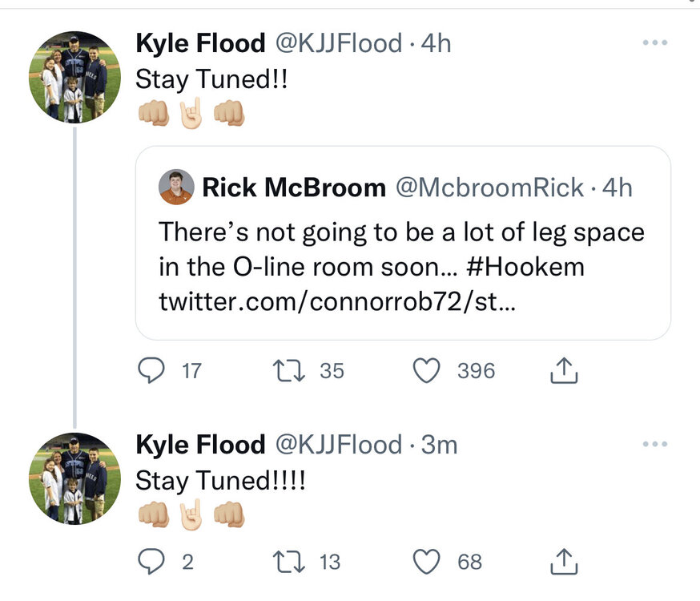Like the tweet with 68 likes
This screenshot has height=601, width=700.
(x=428, y=563)
